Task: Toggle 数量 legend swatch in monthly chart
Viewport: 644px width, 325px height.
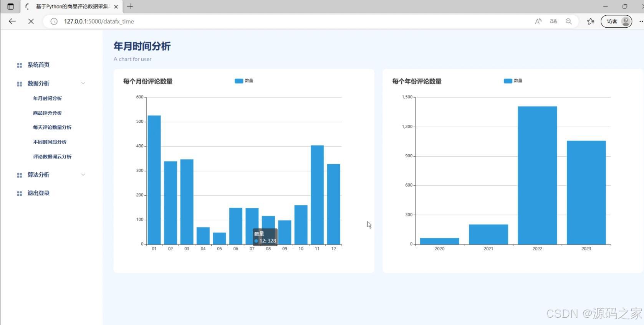Action: click(x=238, y=81)
